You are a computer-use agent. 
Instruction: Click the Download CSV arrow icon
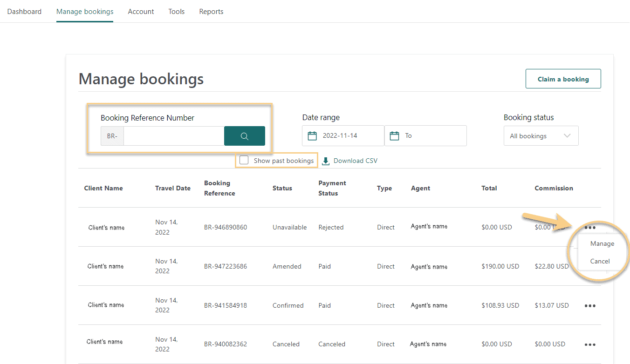pos(326,161)
